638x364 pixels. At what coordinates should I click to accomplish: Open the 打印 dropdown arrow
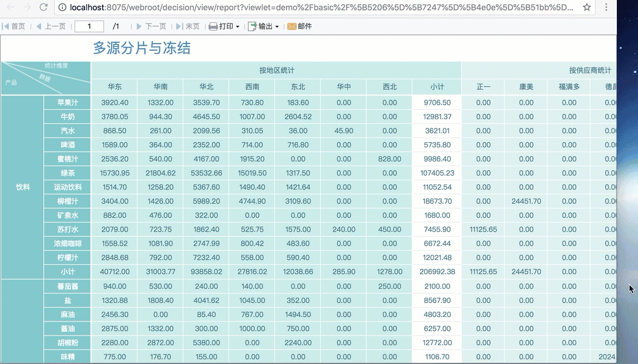(237, 27)
